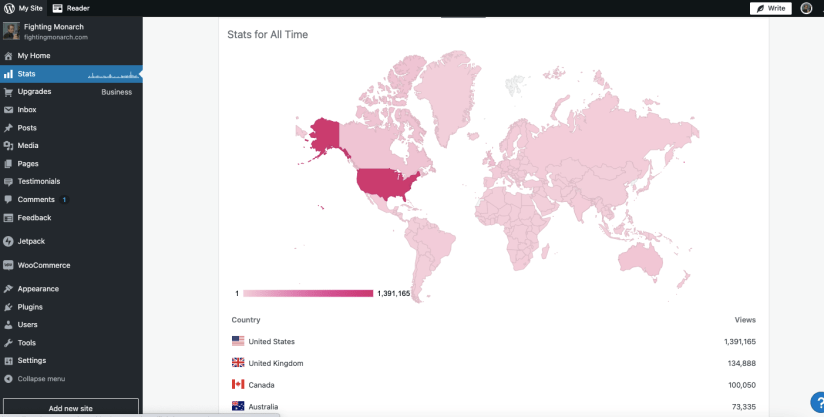Open the Reader from top bar
The image size is (824, 417).
[x=71, y=8]
